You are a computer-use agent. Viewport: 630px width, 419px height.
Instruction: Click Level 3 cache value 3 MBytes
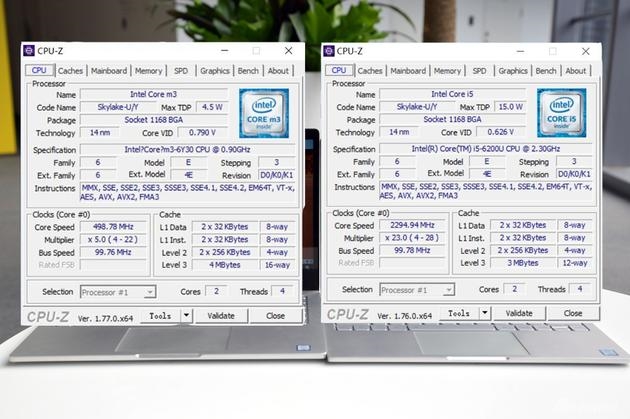[x=523, y=263]
